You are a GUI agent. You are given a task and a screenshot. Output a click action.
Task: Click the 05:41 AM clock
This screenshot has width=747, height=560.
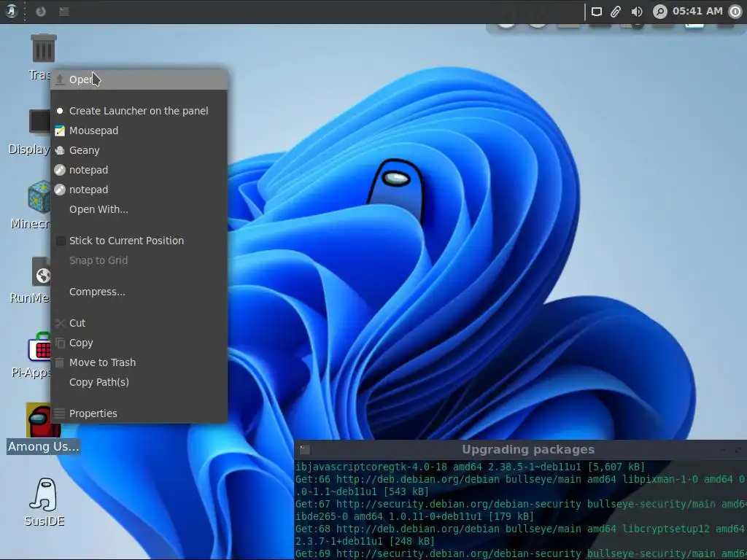[x=697, y=11]
